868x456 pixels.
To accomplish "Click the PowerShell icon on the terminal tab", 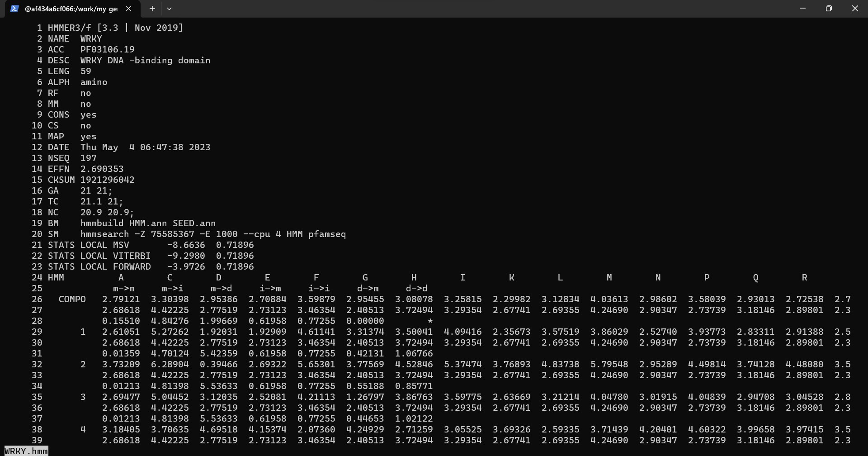I will click(x=14, y=9).
